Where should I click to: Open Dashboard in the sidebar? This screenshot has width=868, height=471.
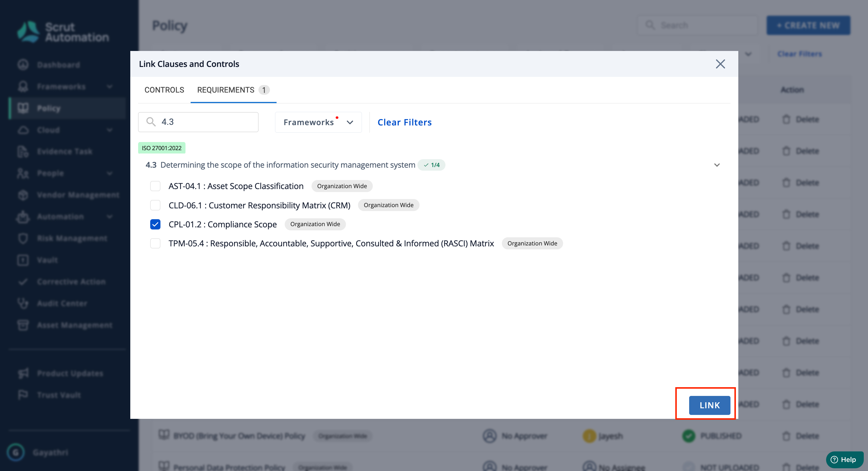(58, 65)
